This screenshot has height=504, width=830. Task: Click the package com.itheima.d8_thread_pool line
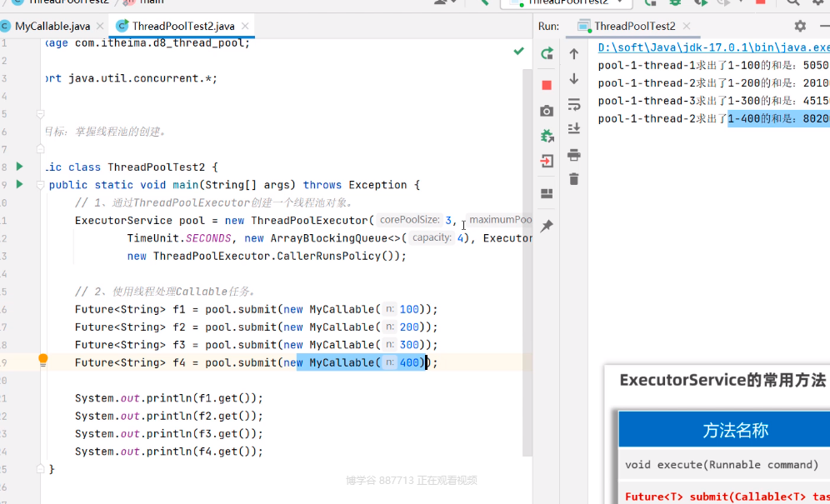[147, 42]
